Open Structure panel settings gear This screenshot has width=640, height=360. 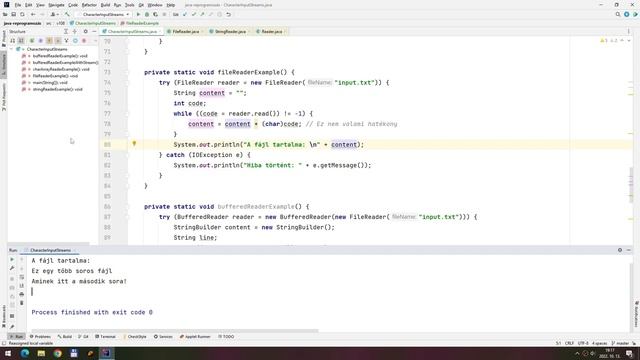click(85, 31)
